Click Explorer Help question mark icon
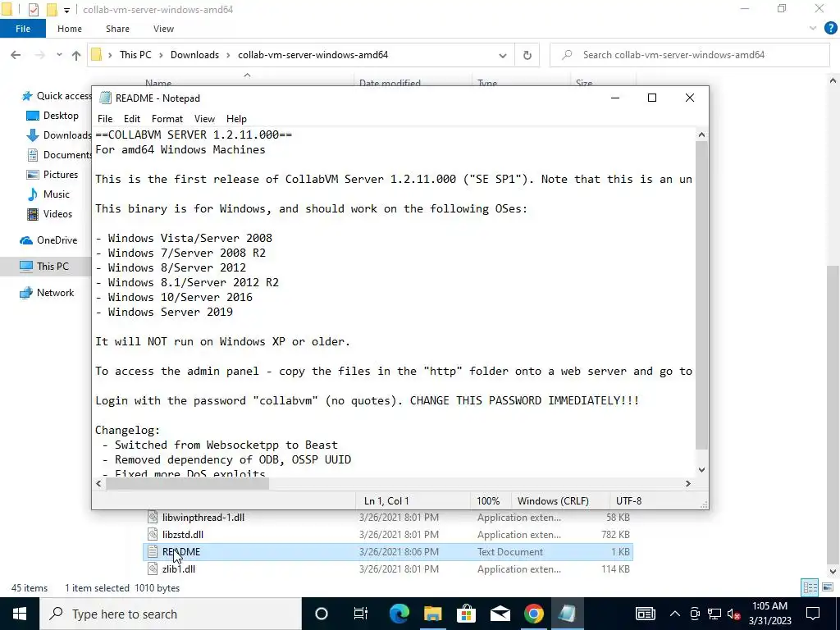 pos(830,29)
